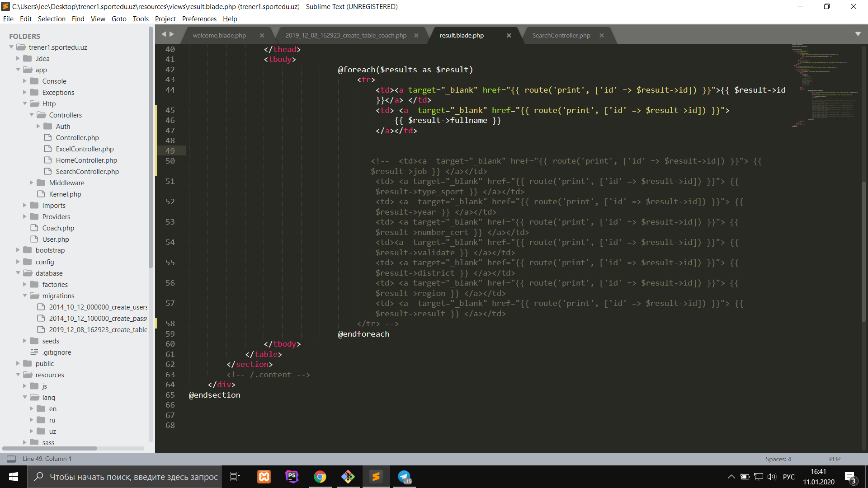
Task: Change indentation via Spaces: 4
Action: tap(778, 459)
